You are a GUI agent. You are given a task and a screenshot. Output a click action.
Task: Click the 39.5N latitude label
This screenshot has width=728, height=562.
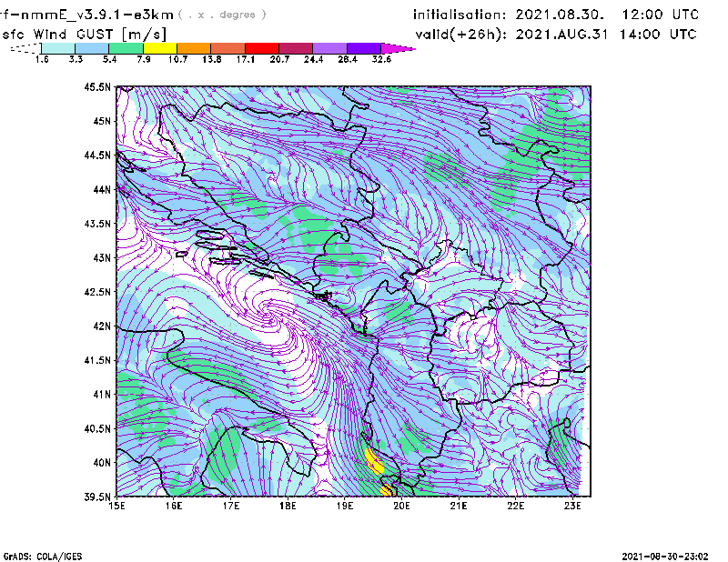[97, 497]
